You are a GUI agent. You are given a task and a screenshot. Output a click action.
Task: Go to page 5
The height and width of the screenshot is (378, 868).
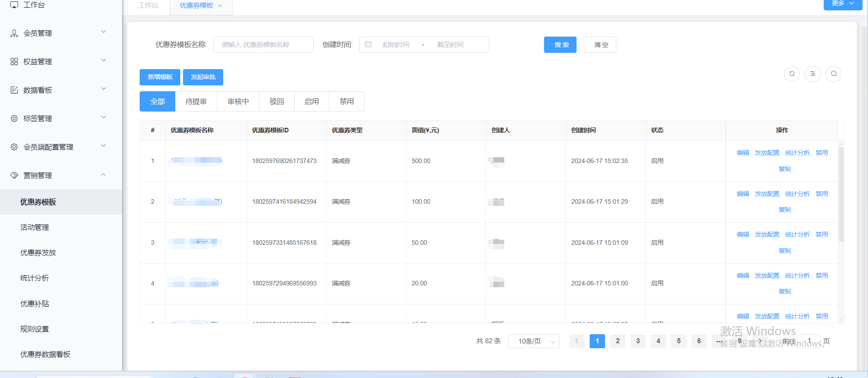(679, 341)
